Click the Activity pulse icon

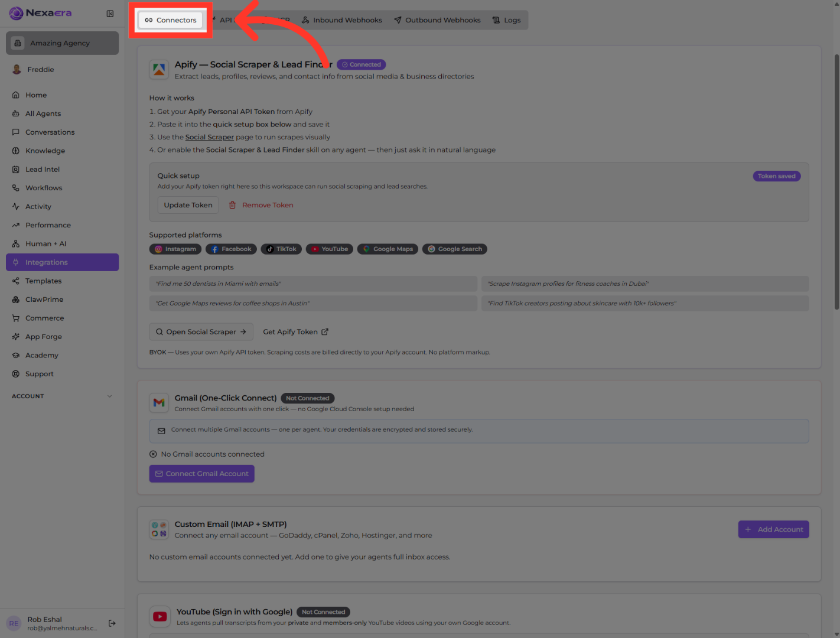[x=16, y=207]
